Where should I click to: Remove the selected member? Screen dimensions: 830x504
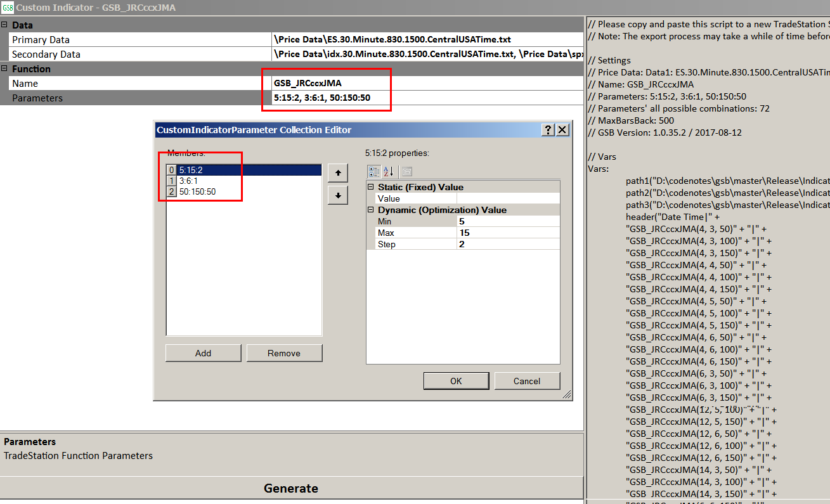point(284,353)
